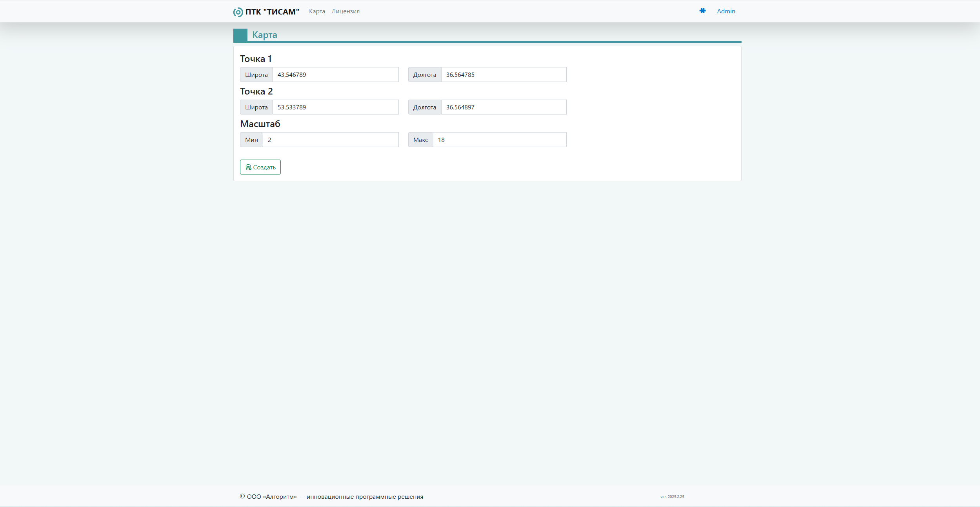Open the puzzle-piece extensions icon
The height and width of the screenshot is (507, 980).
point(702,11)
